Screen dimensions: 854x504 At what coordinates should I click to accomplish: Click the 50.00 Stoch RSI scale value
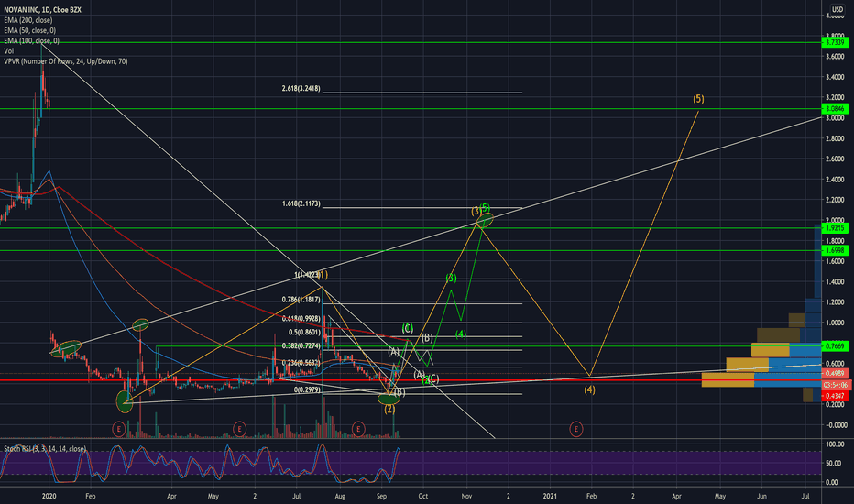(835, 464)
